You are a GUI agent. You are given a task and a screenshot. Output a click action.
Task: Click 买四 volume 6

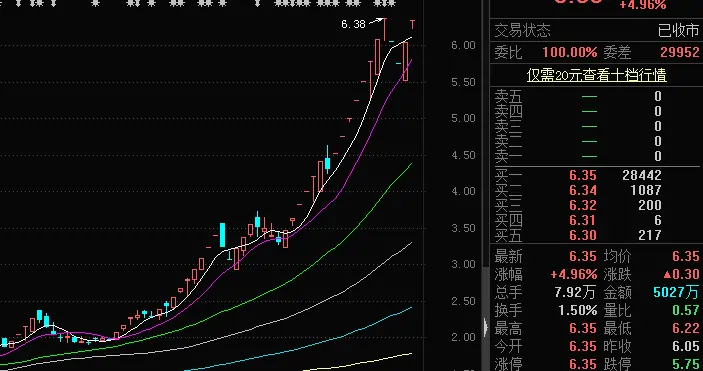(658, 220)
